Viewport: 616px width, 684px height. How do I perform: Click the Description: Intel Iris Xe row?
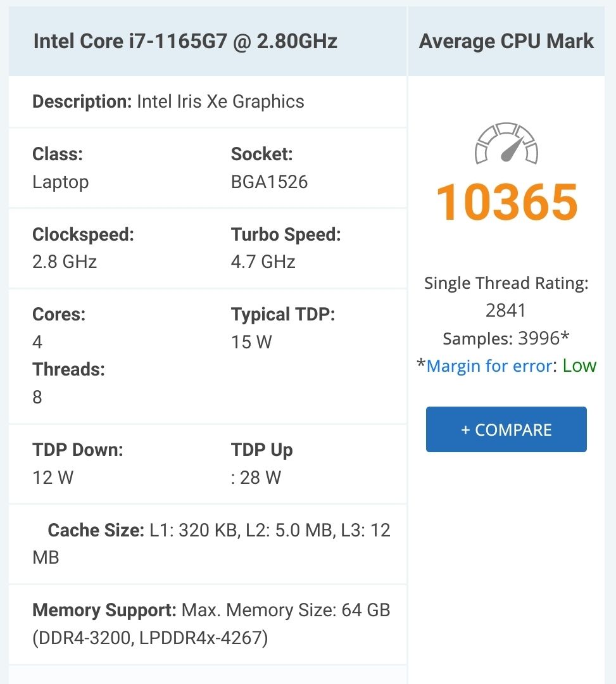[x=168, y=101]
